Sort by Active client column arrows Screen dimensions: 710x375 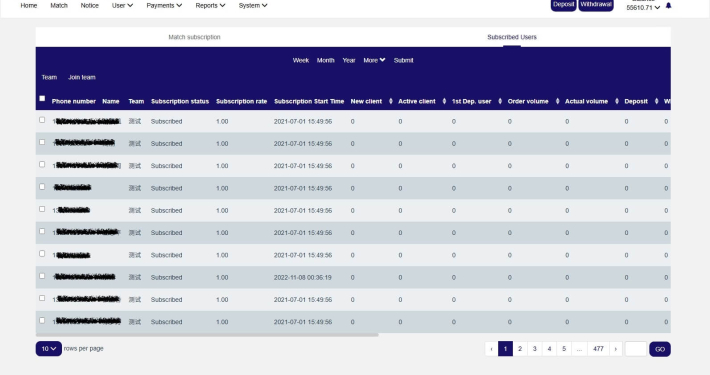point(444,101)
